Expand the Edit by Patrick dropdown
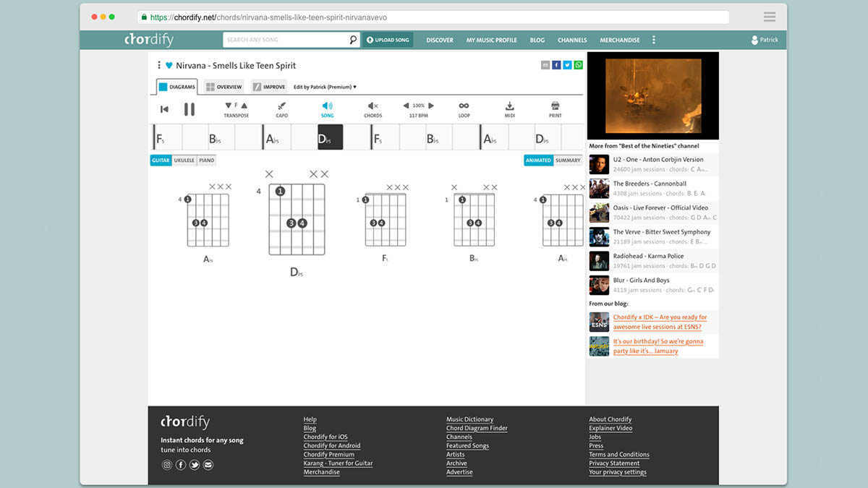The width and height of the screenshot is (868, 488). [x=325, y=87]
